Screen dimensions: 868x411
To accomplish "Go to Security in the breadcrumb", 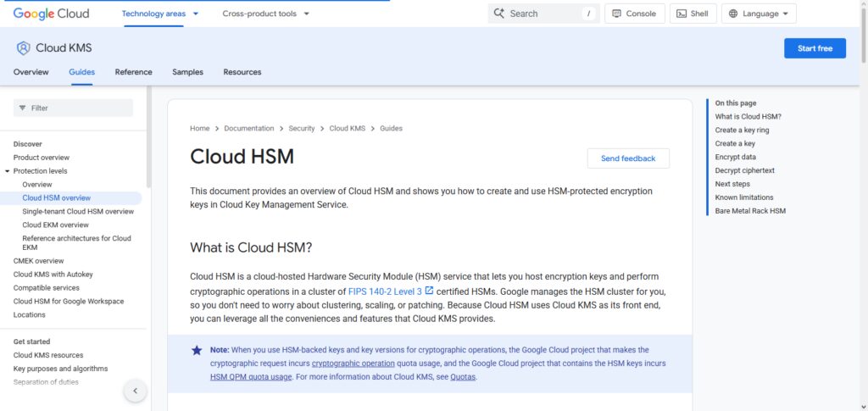I will point(301,128).
